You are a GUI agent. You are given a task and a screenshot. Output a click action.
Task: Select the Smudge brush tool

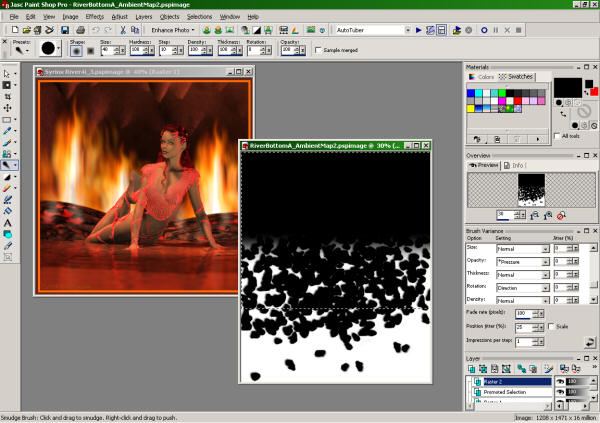pos(7,165)
